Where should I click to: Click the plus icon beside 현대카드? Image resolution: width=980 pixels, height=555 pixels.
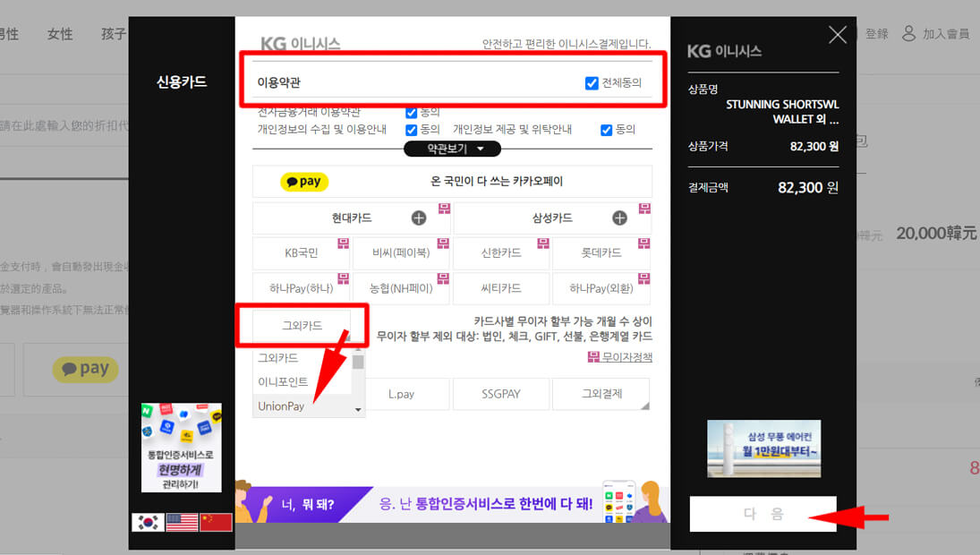click(419, 218)
